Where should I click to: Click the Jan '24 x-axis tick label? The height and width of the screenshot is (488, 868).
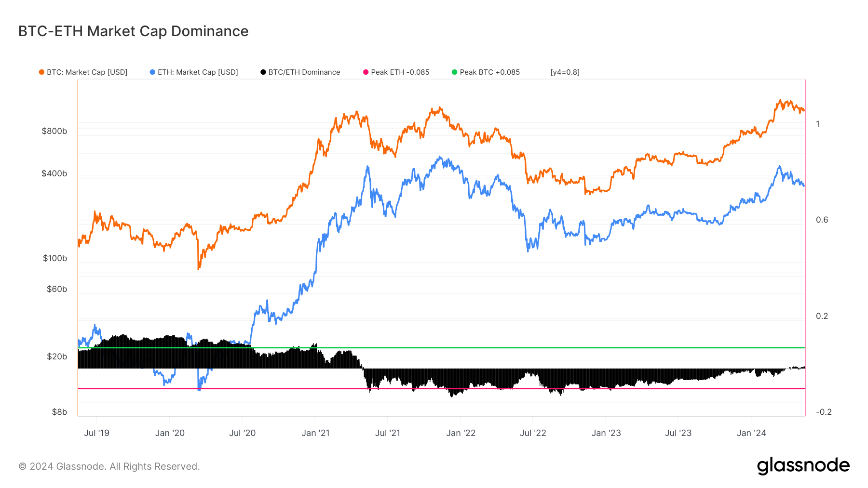coord(751,433)
